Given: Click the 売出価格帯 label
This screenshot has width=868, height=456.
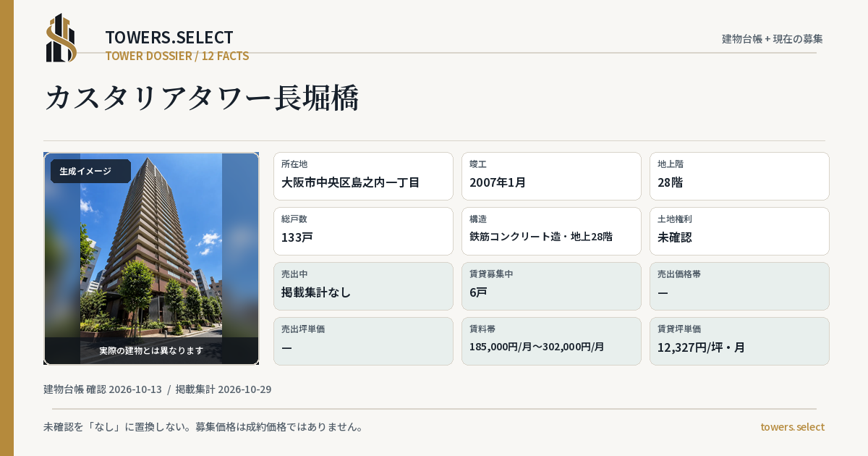Looking at the screenshot, I should (x=679, y=274).
